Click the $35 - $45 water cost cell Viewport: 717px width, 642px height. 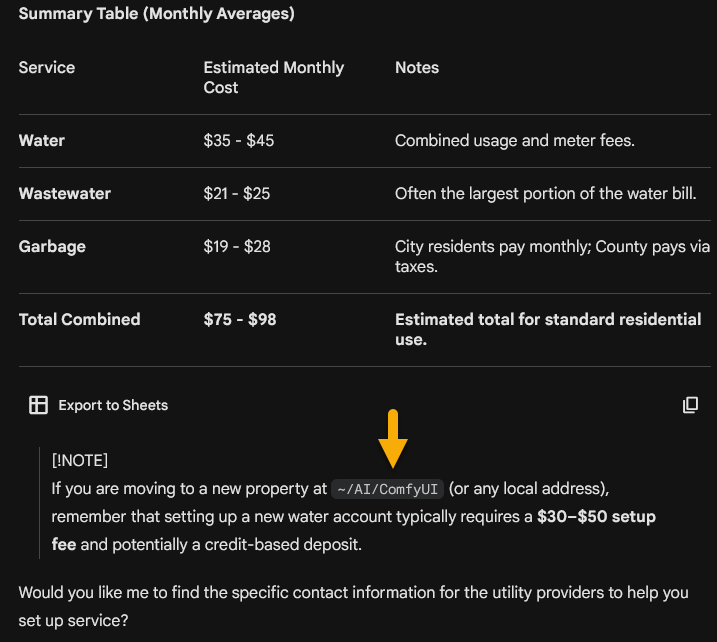(x=238, y=141)
